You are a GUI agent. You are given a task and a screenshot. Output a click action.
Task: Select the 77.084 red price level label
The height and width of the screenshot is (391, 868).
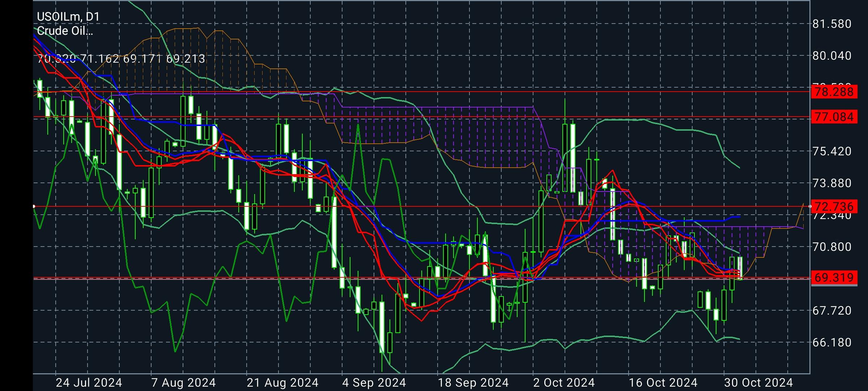click(x=835, y=117)
